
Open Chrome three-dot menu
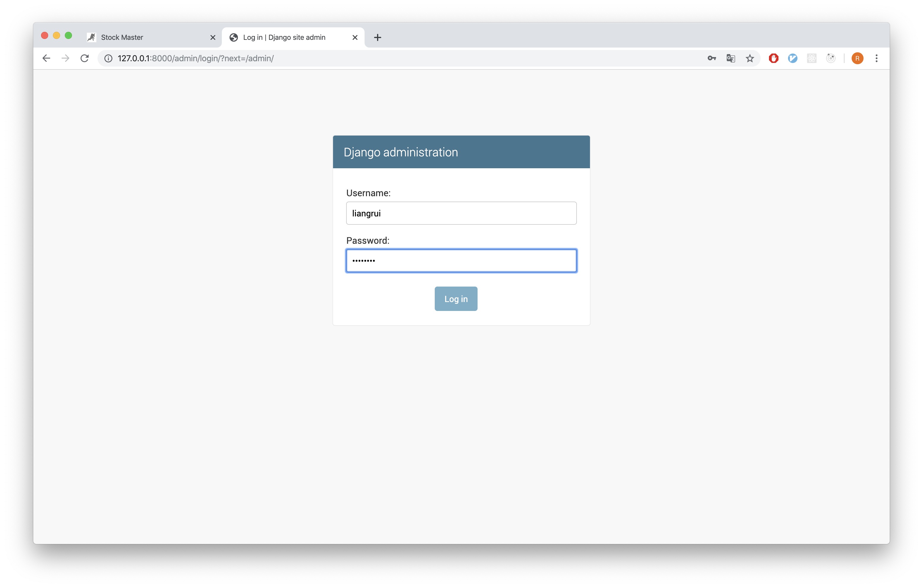tap(877, 58)
